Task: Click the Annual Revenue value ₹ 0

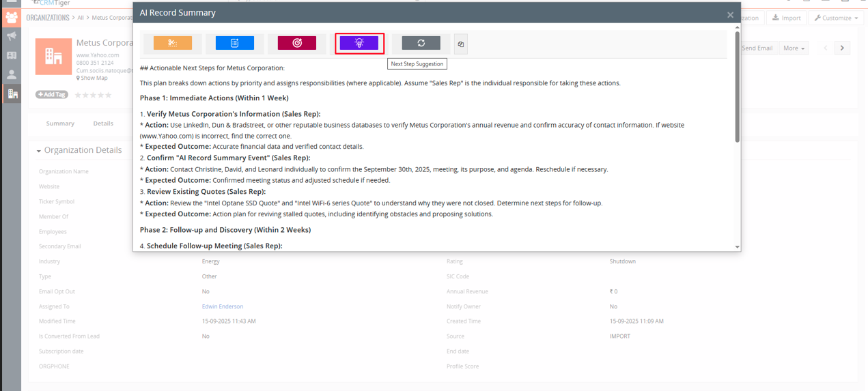Action: (613, 291)
